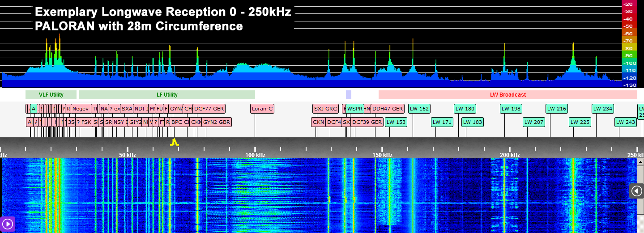The image size is (644, 233).
Task: Tune to the Loran-C label
Action: point(262,109)
